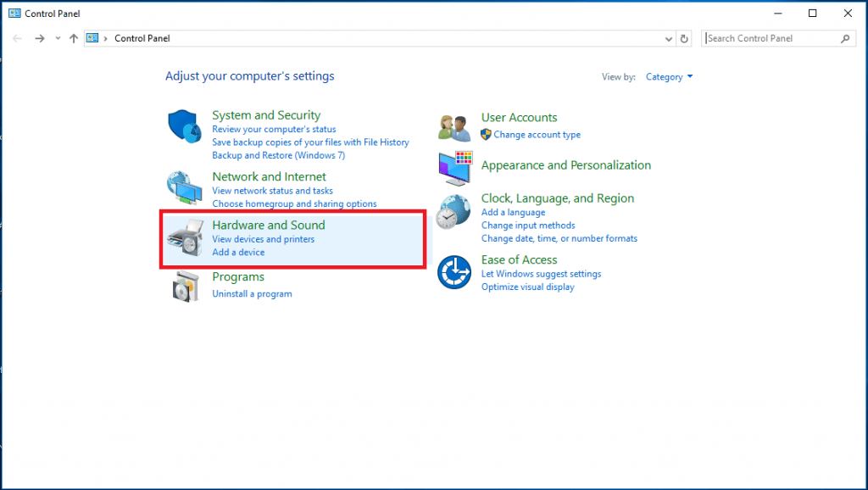Expand the breadcrumb chevron before Control Panel
Viewport: 868px width, 490px height.
106,38
